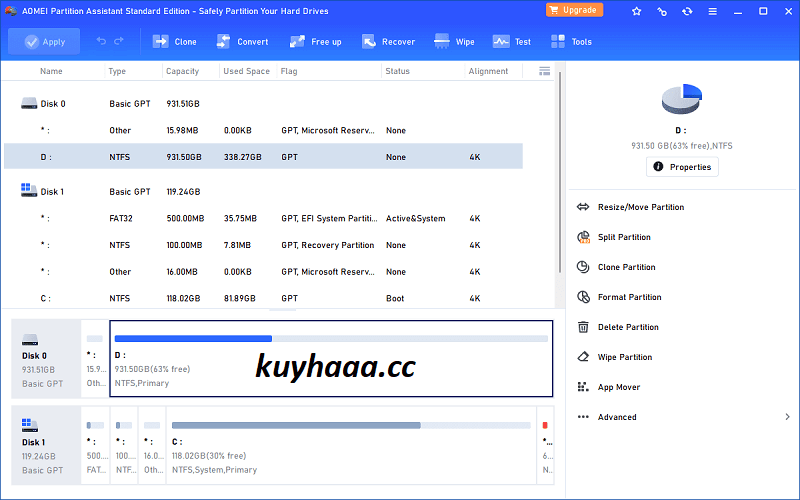Open the Clone toolbar item
This screenshot has height=500, width=800.
[x=174, y=42]
